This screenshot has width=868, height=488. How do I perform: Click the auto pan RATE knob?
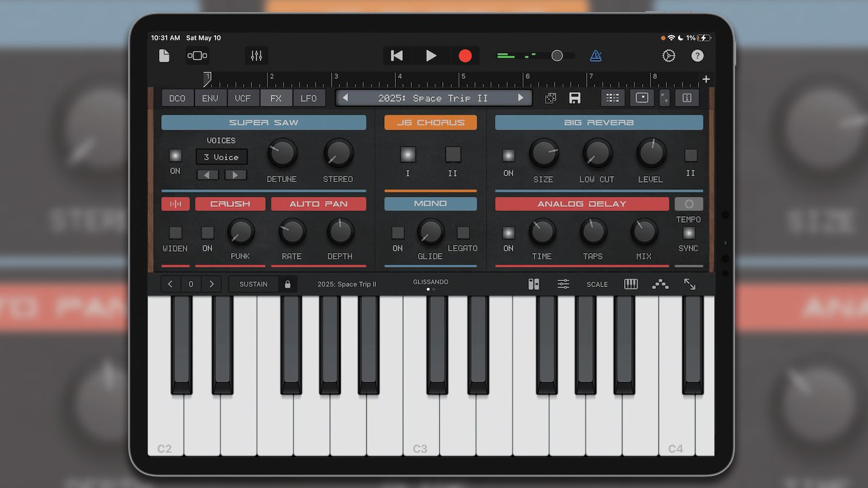(292, 232)
